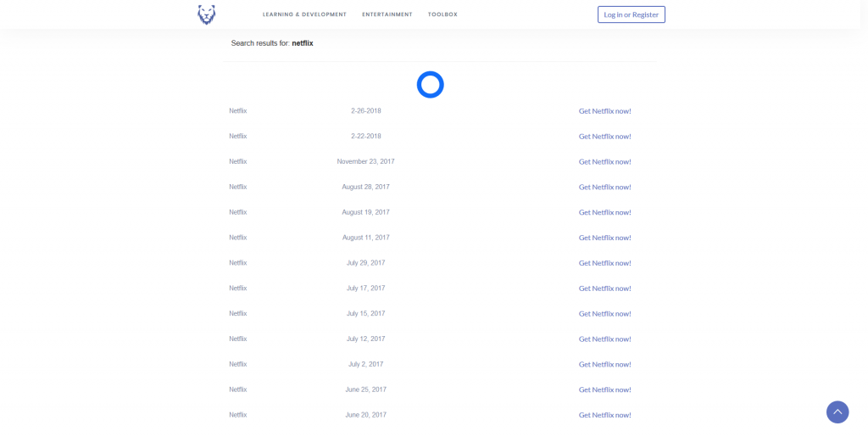
Task: Click Get Netflix now! for June 25, 2017
Action: (x=604, y=390)
